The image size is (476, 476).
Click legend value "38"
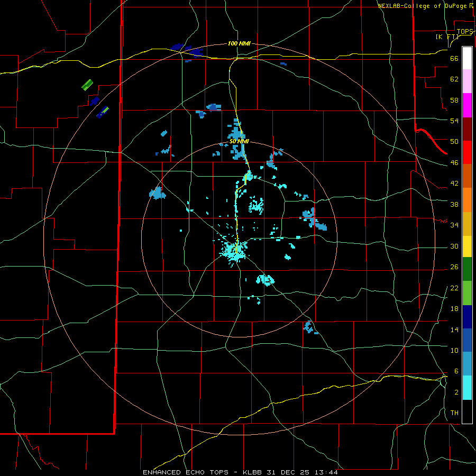pyautogui.click(x=454, y=204)
